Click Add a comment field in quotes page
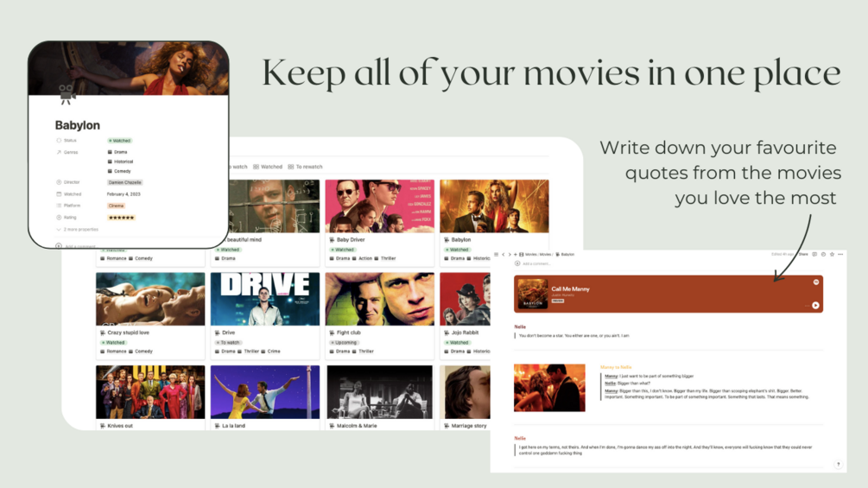The width and height of the screenshot is (868, 488). point(533,264)
